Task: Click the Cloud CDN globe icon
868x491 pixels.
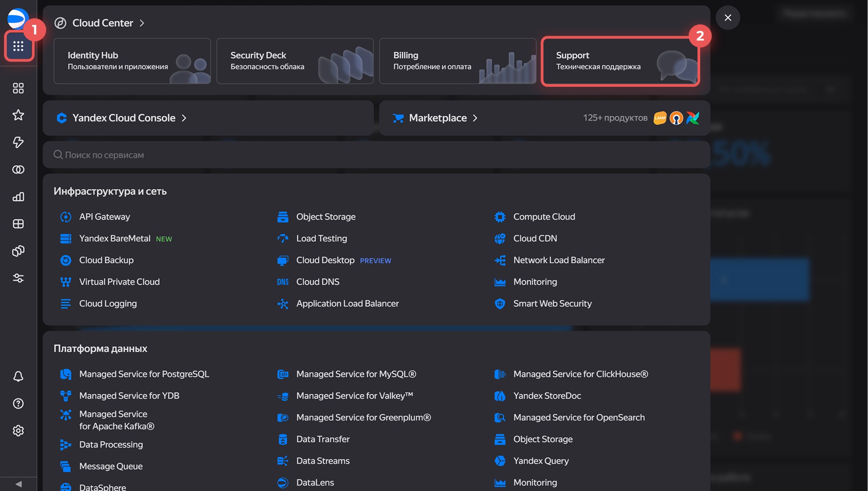Action: pyautogui.click(x=500, y=238)
